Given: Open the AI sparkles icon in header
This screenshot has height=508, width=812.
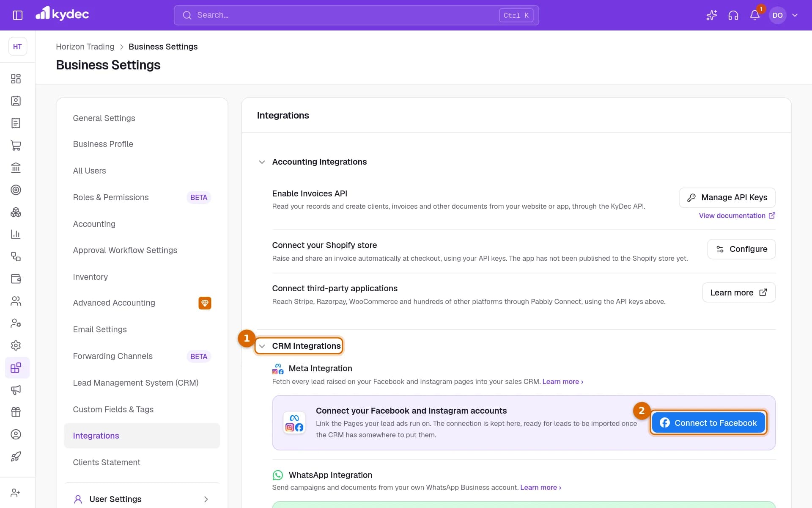Looking at the screenshot, I should pos(712,15).
